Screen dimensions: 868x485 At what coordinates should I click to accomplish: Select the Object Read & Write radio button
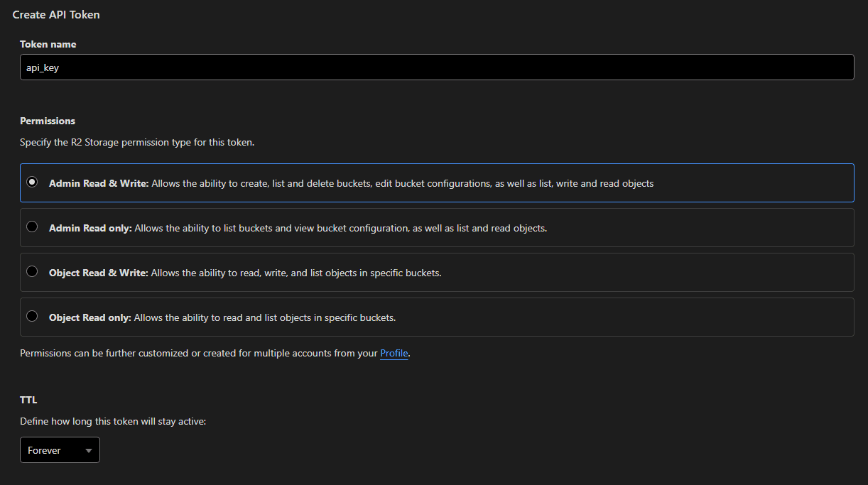[32, 271]
